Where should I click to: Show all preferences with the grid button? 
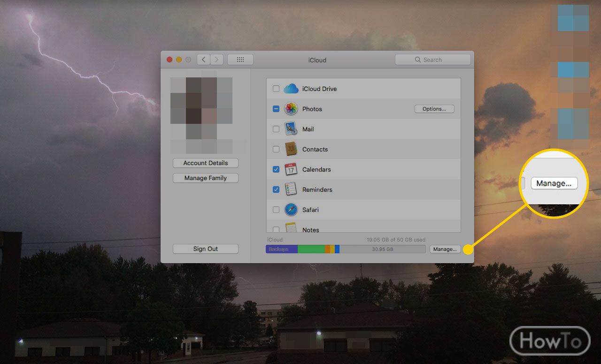point(240,60)
